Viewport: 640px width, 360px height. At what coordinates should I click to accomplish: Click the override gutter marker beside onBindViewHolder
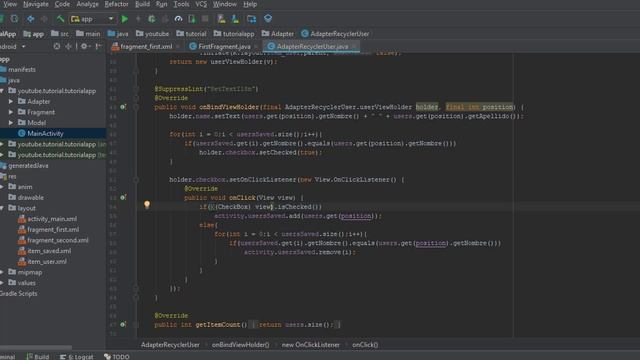tap(123, 107)
